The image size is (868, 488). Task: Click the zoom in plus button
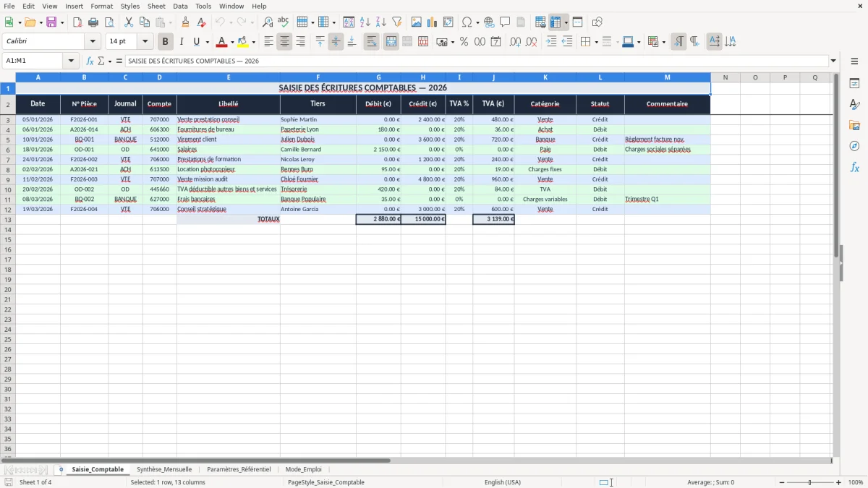(838, 482)
